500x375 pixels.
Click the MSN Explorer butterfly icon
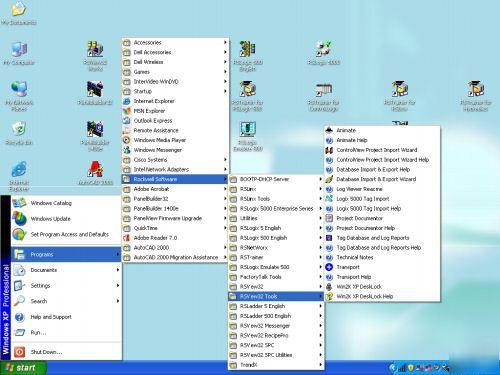tap(127, 111)
